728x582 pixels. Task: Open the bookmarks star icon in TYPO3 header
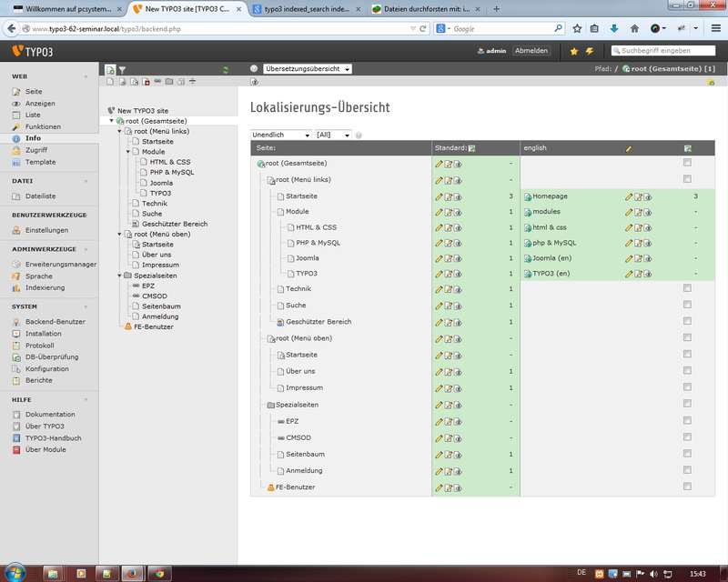coord(573,51)
